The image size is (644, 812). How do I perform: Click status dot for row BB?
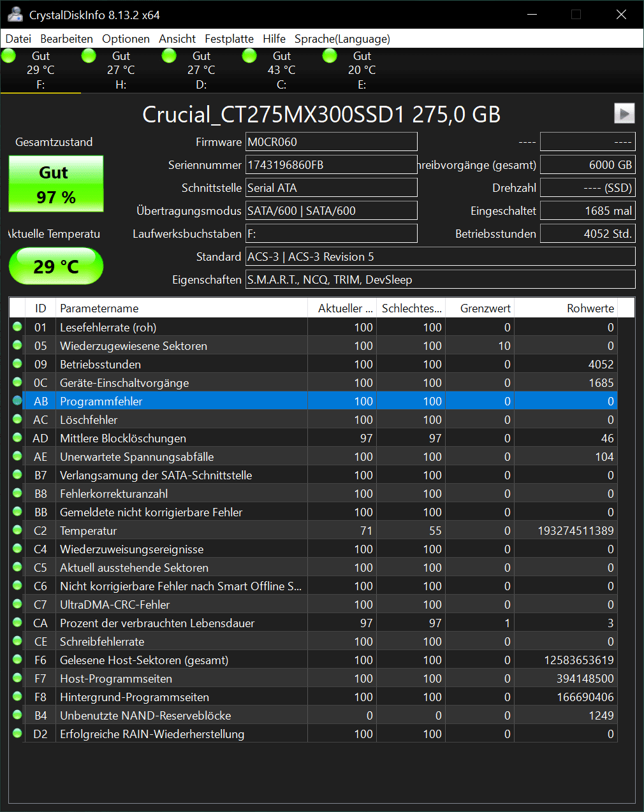17,512
